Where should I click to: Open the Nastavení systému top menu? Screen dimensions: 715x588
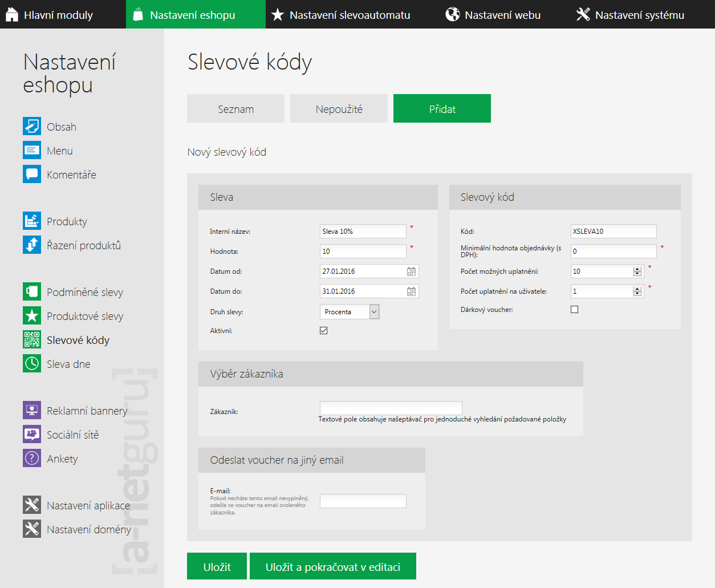pyautogui.click(x=639, y=14)
